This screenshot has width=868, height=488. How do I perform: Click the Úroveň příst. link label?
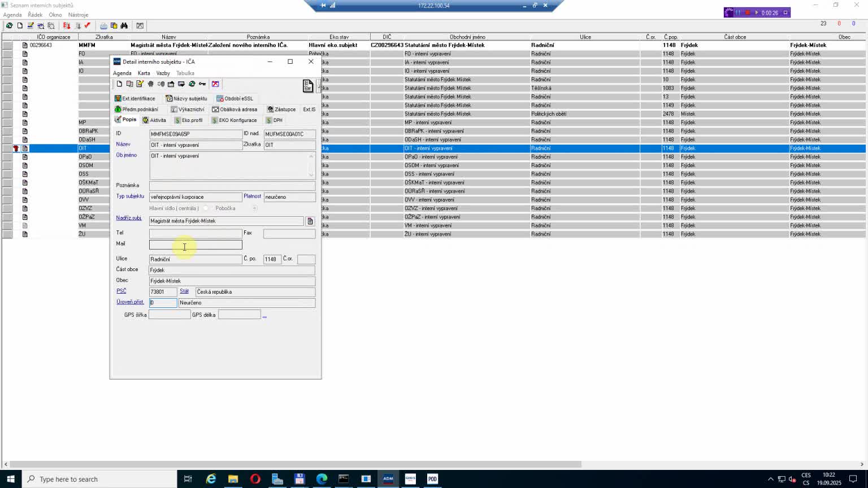coord(130,302)
